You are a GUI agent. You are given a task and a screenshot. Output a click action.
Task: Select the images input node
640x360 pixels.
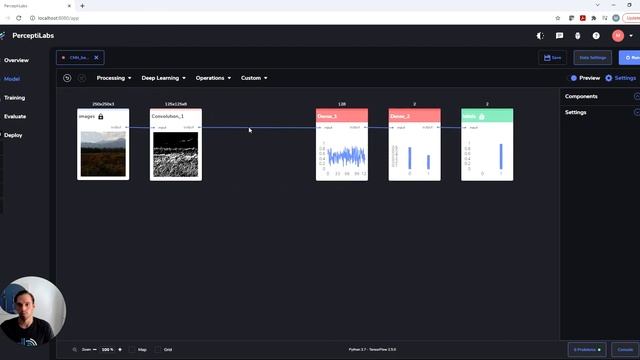tap(103, 144)
